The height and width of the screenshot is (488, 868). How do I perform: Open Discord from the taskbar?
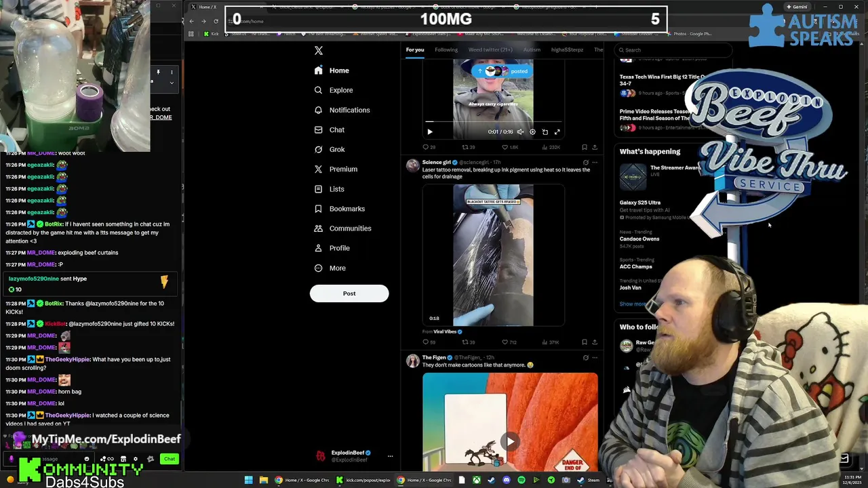click(507, 481)
